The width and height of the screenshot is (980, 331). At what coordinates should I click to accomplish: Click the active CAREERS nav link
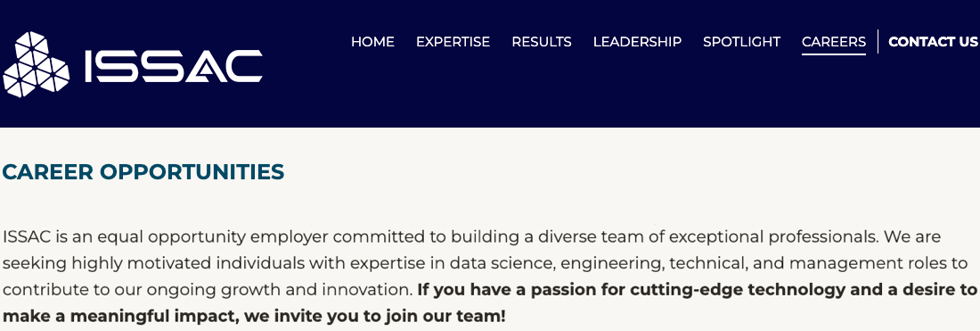point(834,42)
